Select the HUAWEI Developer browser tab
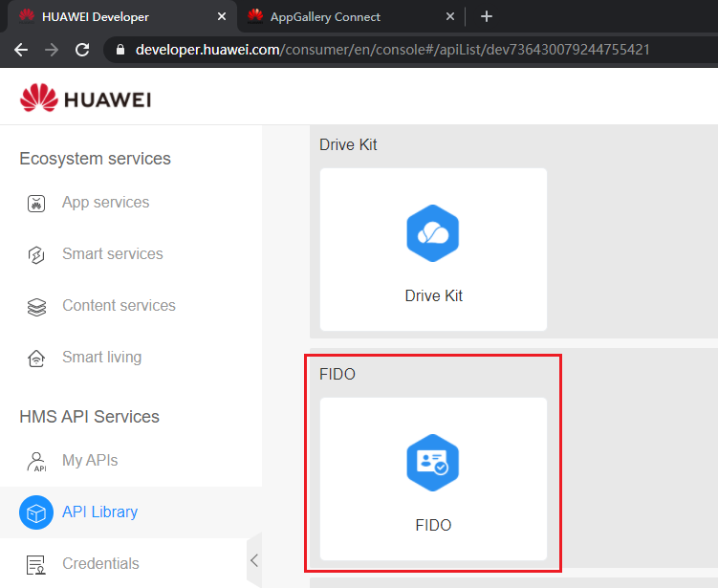Image resolution: width=718 pixels, height=588 pixels. pyautogui.click(x=96, y=16)
